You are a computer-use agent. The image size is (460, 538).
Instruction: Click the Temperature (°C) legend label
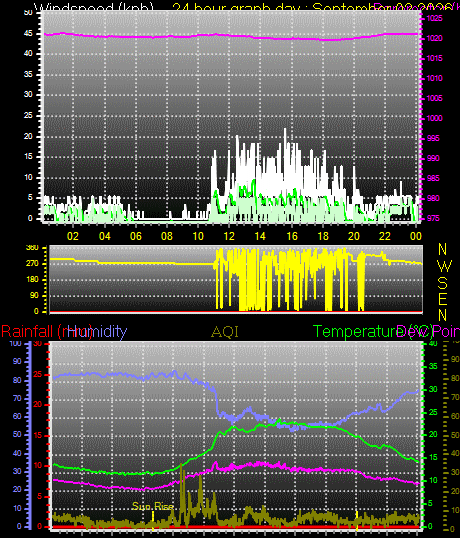[x=373, y=332]
